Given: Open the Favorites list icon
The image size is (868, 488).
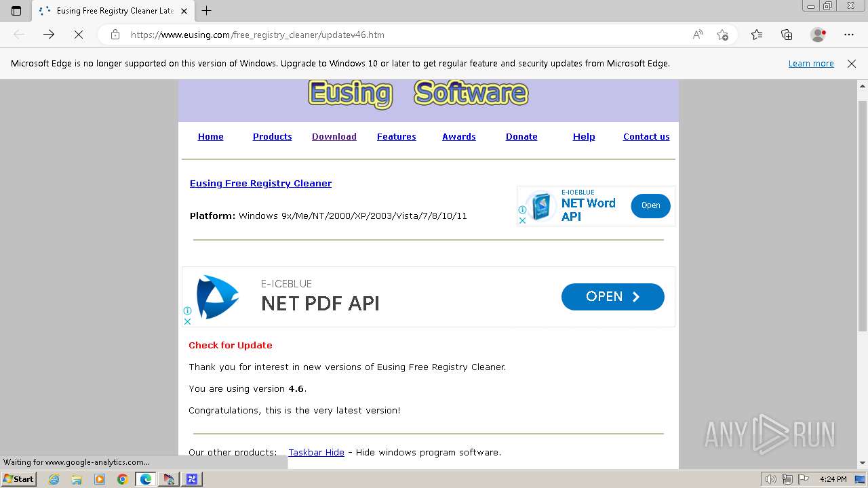Looking at the screenshot, I should [757, 35].
